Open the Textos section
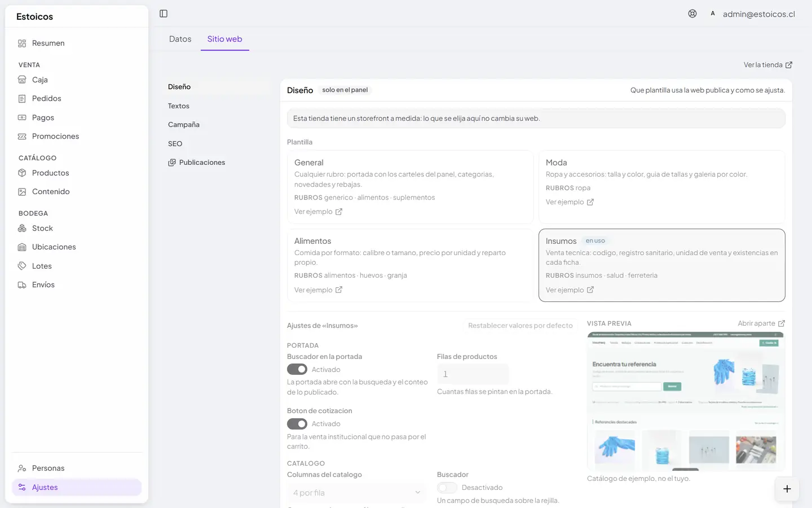812x508 pixels. [x=179, y=106]
